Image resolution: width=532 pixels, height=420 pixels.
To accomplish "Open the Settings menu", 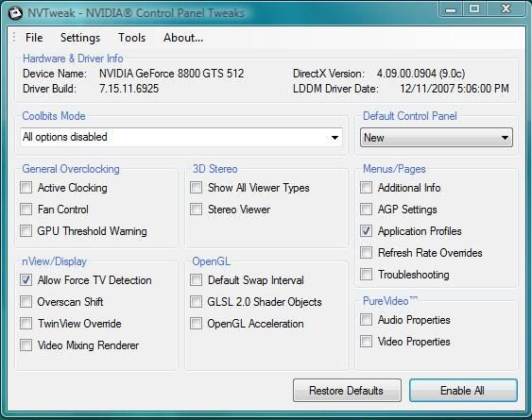I will (x=80, y=38).
